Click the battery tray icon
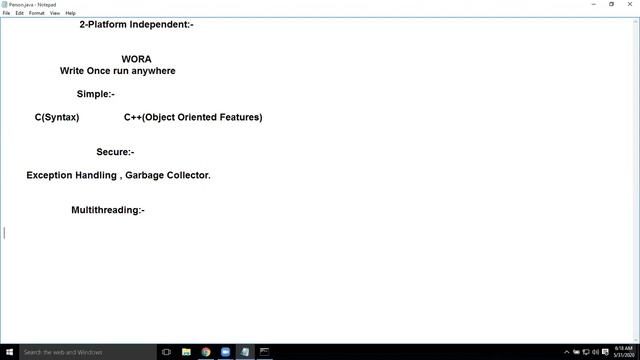The image size is (640, 360). (576, 352)
